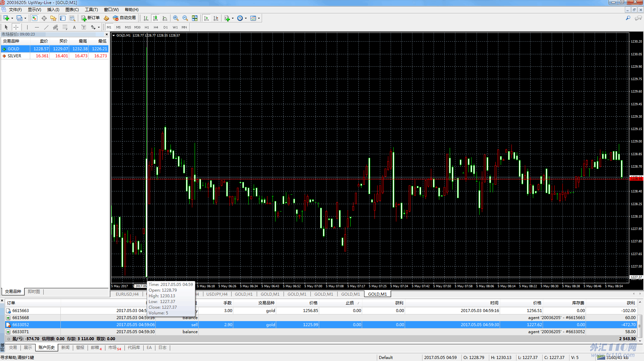Select the text A tool
The height and width of the screenshot is (361, 644).
tap(75, 27)
